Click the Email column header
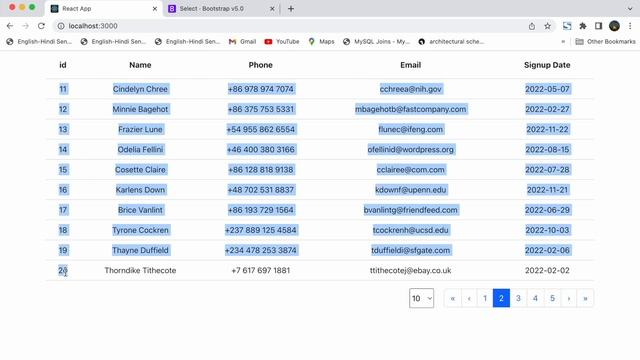Viewport: 640px width, 360px height. point(411,65)
